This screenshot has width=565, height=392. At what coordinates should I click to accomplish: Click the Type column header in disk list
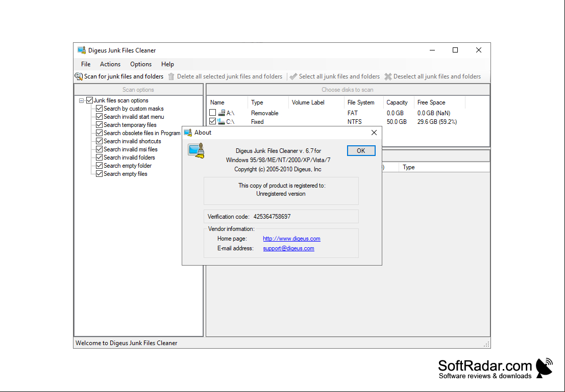268,102
